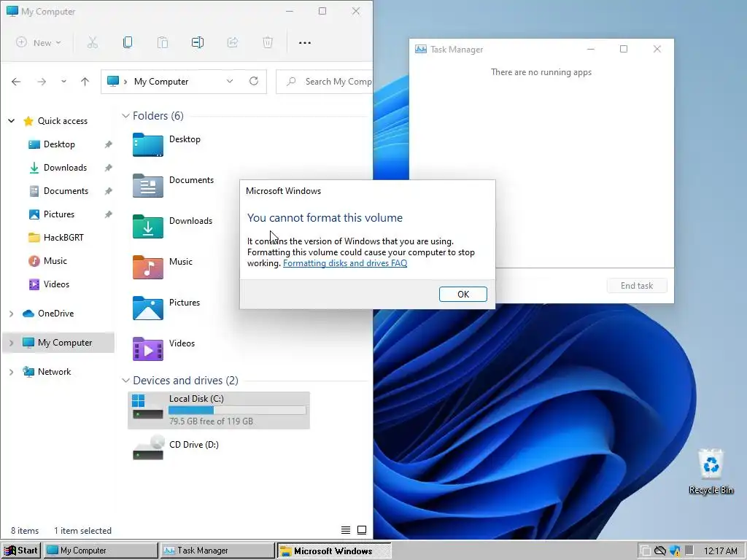Click OK in the format error dialog
Screen dimensions: 747x560
tap(463, 295)
